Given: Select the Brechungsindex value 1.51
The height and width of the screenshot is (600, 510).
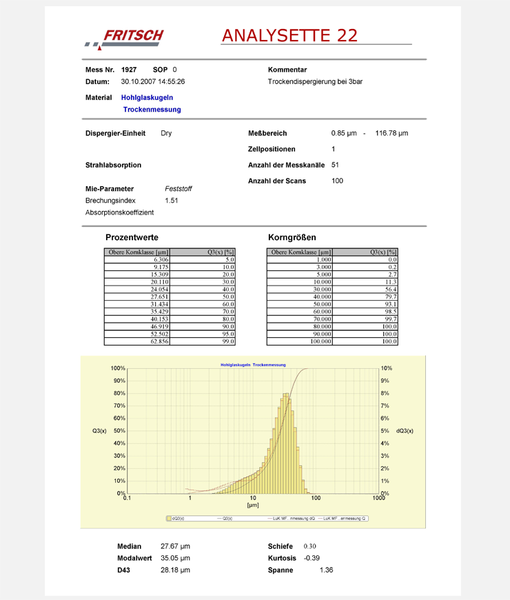Looking at the screenshot, I should (171, 201).
